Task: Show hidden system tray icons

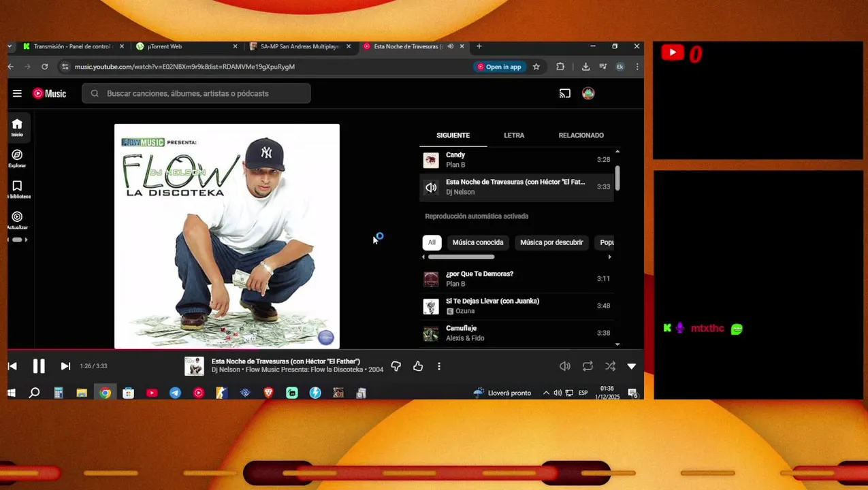Action: 546,393
